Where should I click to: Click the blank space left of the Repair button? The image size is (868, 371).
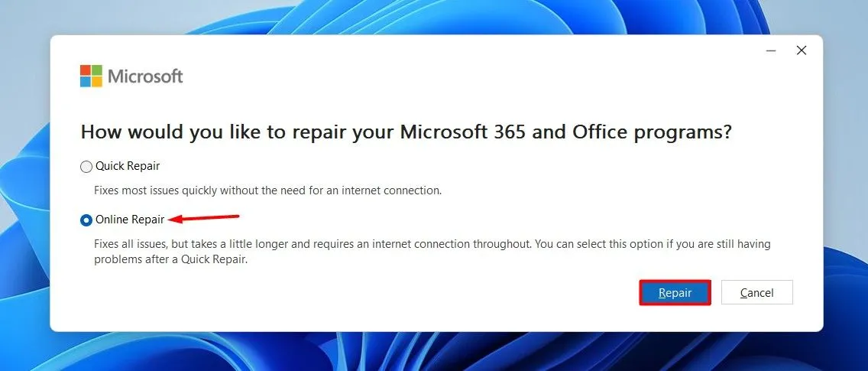tap(382, 293)
